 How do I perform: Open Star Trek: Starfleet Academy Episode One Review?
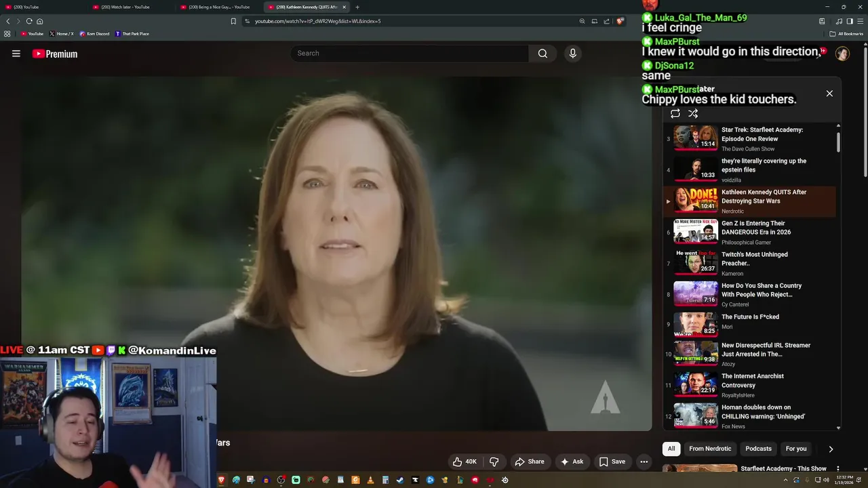[749, 139]
